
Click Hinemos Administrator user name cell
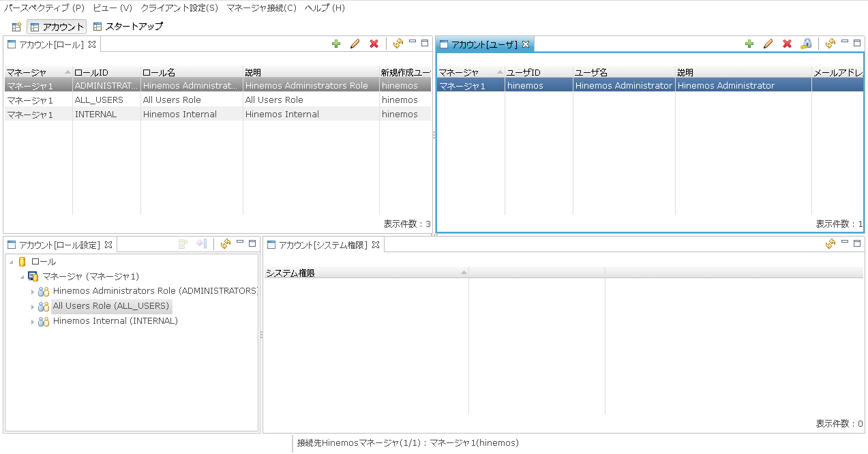(624, 86)
